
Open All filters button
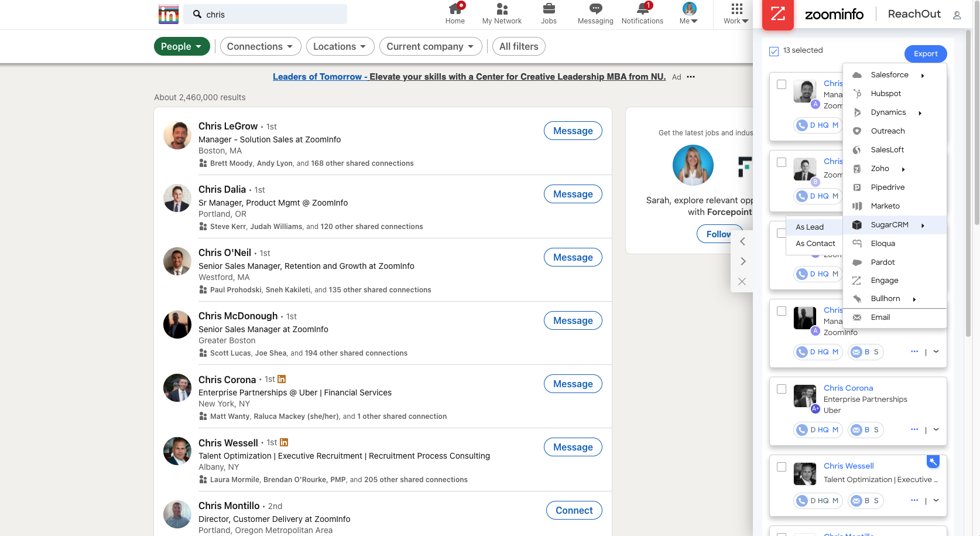(x=519, y=46)
